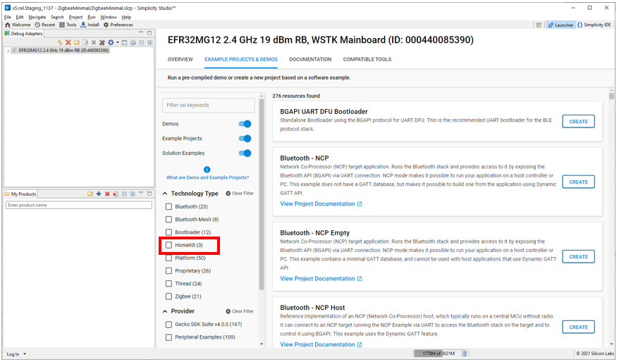Viewport: 619px width, 364px height.
Task: Click blue gear settings icon in Debug Adapters
Action: point(111,42)
